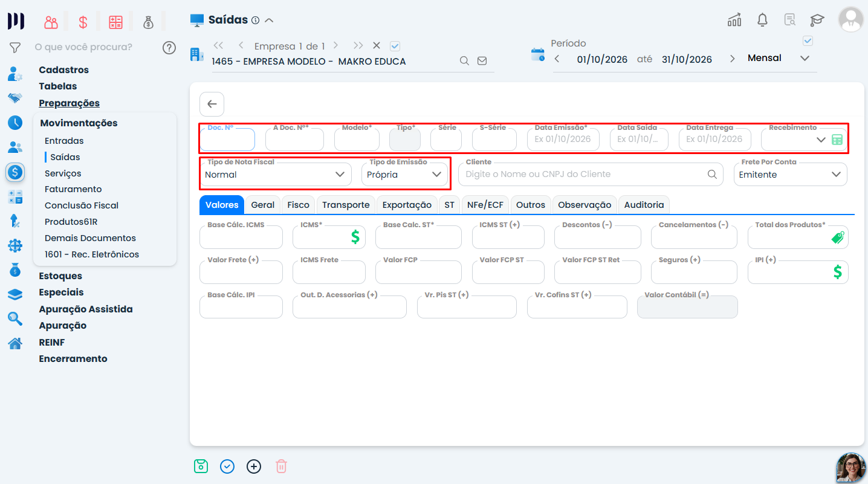Image resolution: width=868 pixels, height=484 pixels.
Task: Click the back arrow button
Action: coord(212,104)
